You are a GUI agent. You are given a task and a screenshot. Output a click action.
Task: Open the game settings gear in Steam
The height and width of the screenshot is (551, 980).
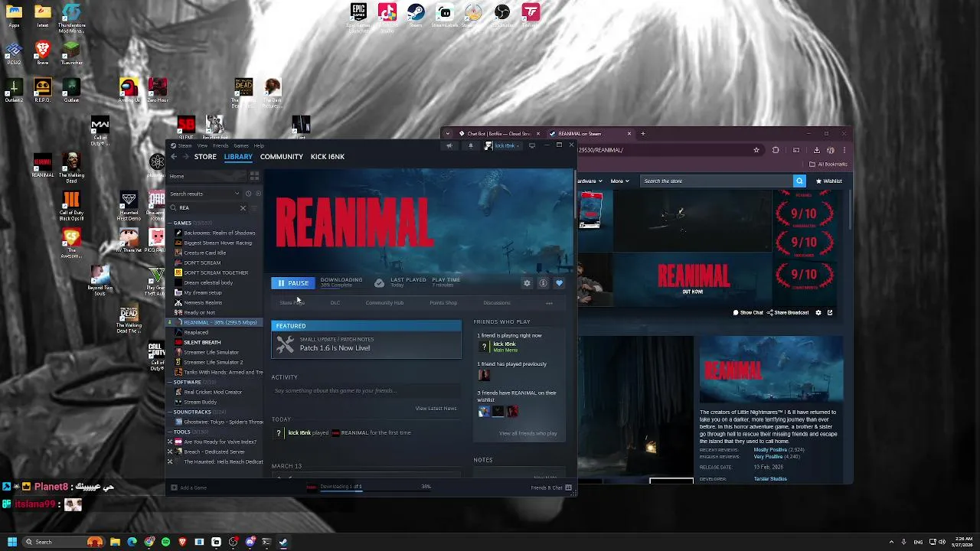pyautogui.click(x=527, y=283)
